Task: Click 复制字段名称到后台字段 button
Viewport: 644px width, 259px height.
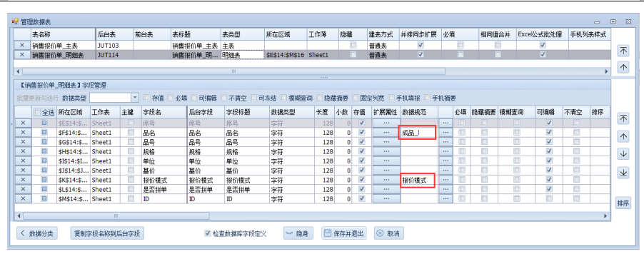Action: click(x=107, y=233)
